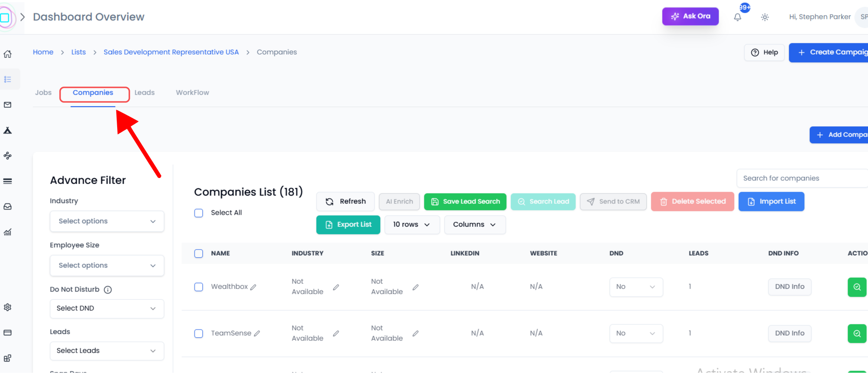Tick the TeamSense row checkbox
The height and width of the screenshot is (378, 868).
(199, 333)
